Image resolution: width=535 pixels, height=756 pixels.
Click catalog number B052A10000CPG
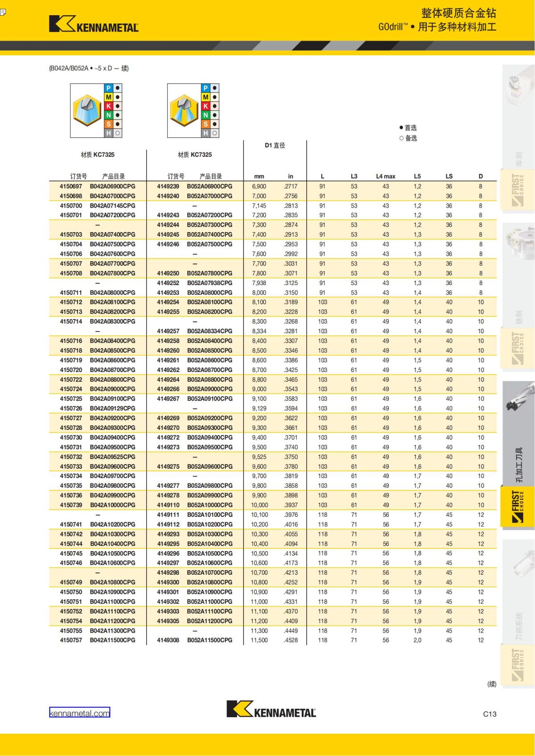click(x=210, y=505)
